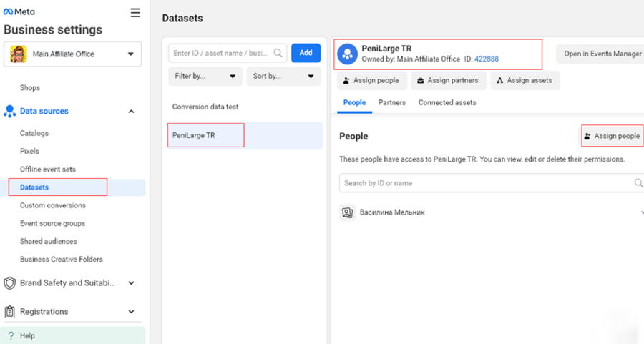Click the Business settings heading
This screenshot has height=344, width=644.
[x=53, y=29]
